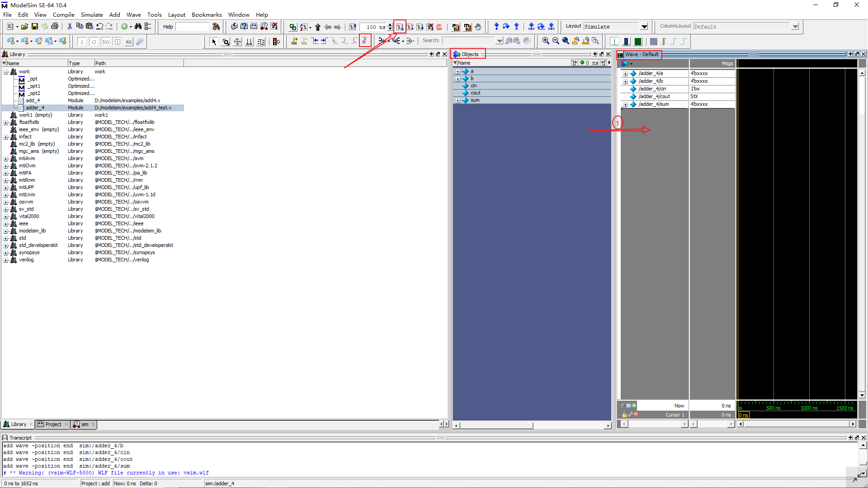
Task: Click the Open folder toolbar icon
Action: coord(24,27)
